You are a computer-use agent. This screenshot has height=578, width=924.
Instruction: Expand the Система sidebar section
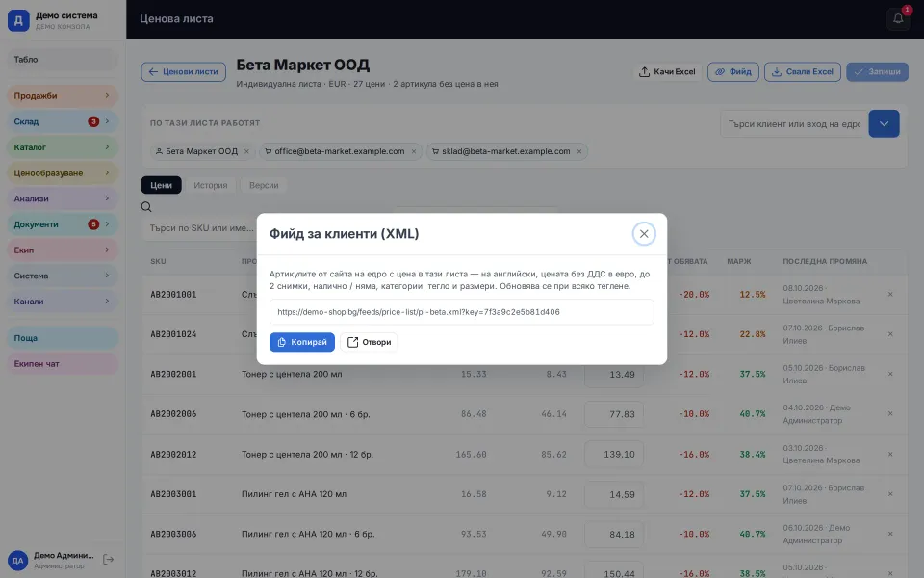[63, 276]
